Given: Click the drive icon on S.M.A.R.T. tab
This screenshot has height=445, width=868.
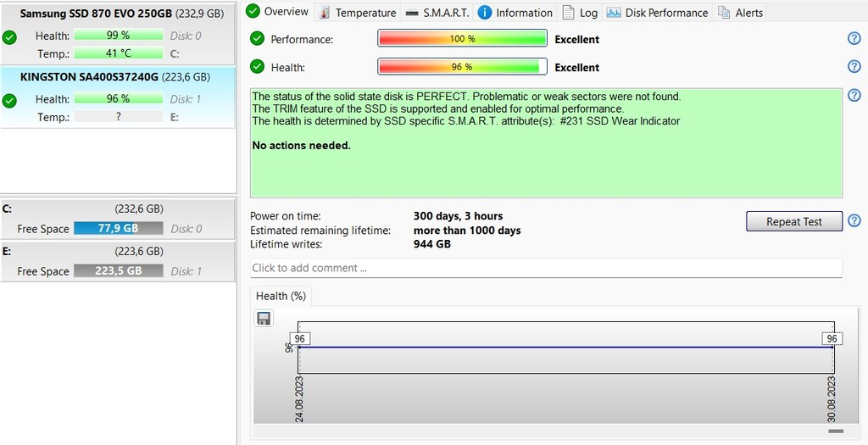Looking at the screenshot, I should (x=412, y=13).
